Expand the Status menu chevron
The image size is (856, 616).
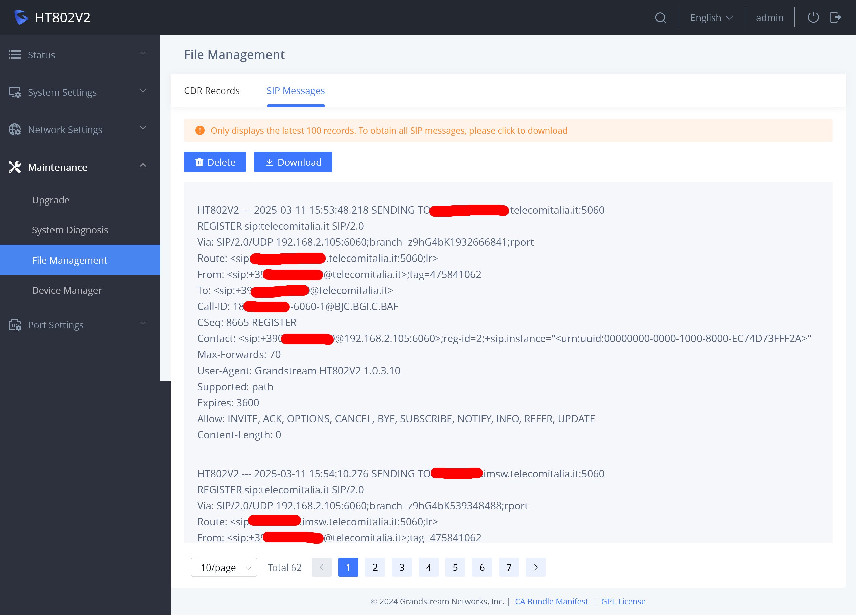point(143,53)
